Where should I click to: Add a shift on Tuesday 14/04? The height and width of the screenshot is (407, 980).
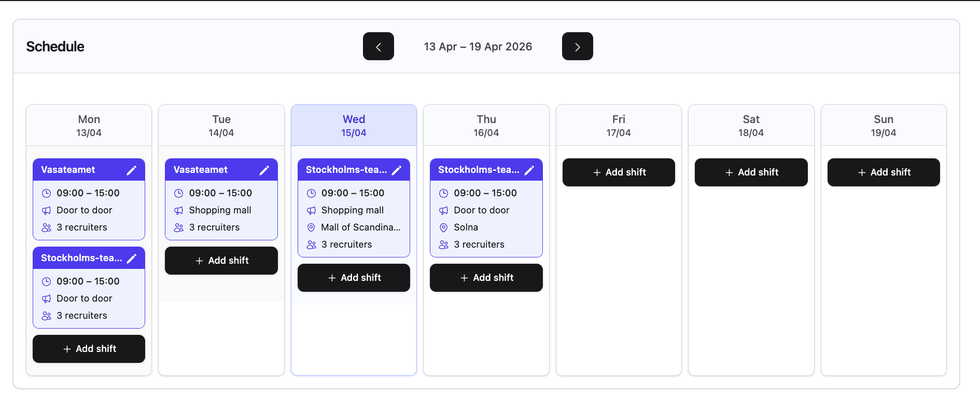pyautogui.click(x=221, y=261)
